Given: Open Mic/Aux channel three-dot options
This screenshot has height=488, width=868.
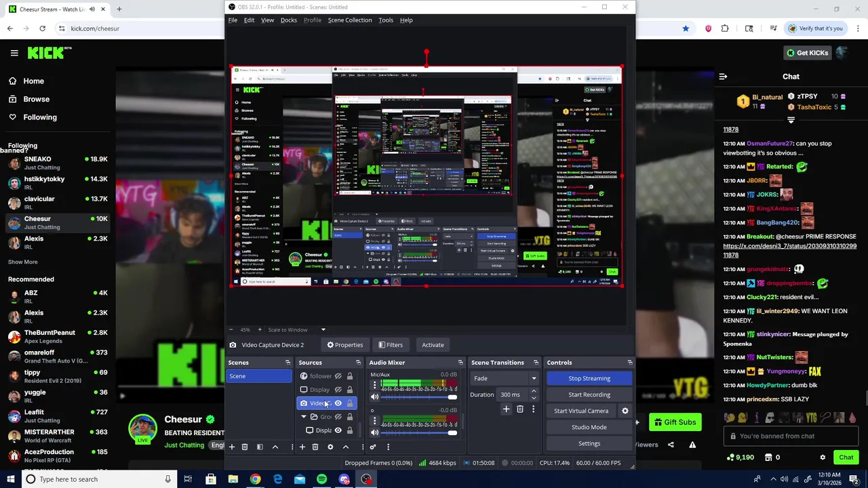Looking at the screenshot, I should click(x=374, y=385).
